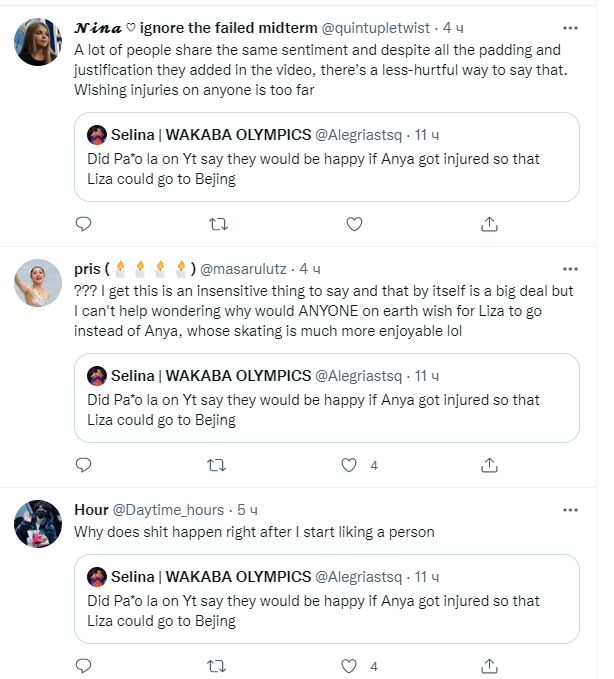Reply to Nina's tweet
The image size is (614, 679).
pos(84,224)
